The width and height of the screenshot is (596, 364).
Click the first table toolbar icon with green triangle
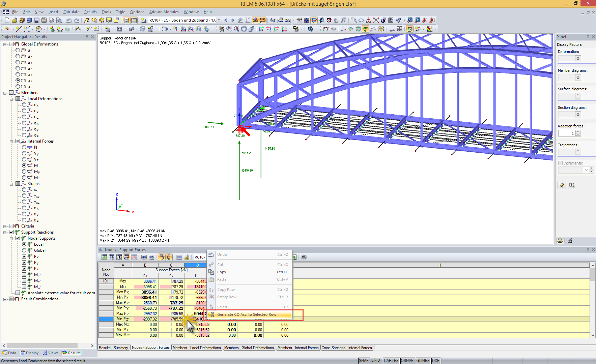pos(104,257)
